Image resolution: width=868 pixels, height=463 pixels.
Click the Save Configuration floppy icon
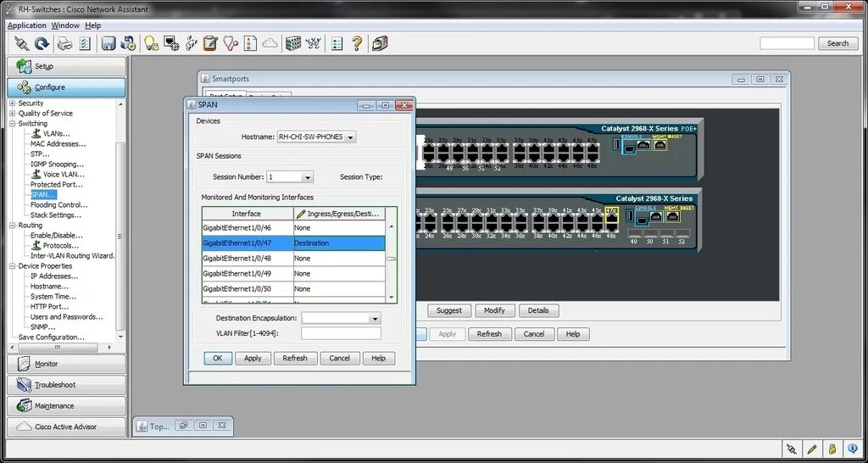[108, 43]
